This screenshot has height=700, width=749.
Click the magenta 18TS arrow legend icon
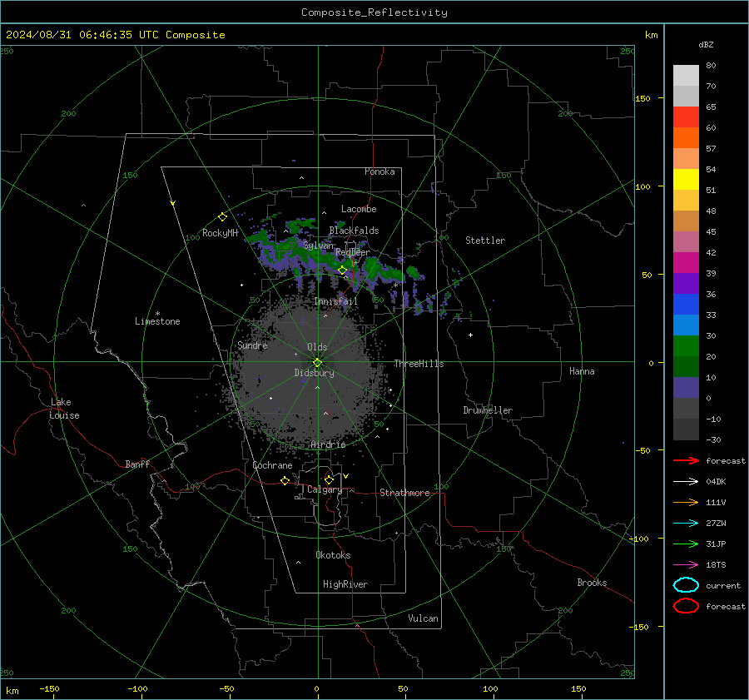(x=686, y=565)
